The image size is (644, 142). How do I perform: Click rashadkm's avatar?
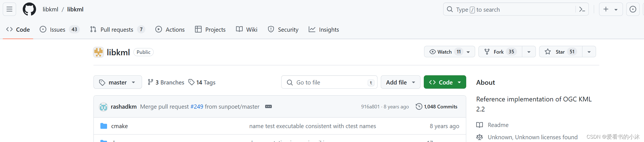click(x=103, y=107)
